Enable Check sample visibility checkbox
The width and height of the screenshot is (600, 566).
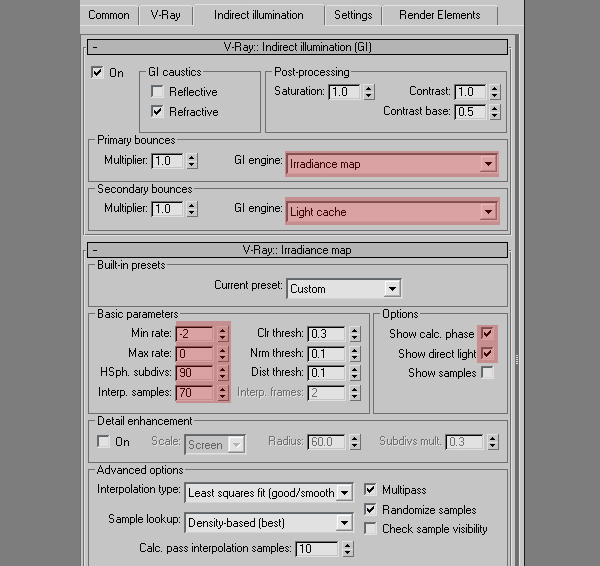[x=371, y=528]
